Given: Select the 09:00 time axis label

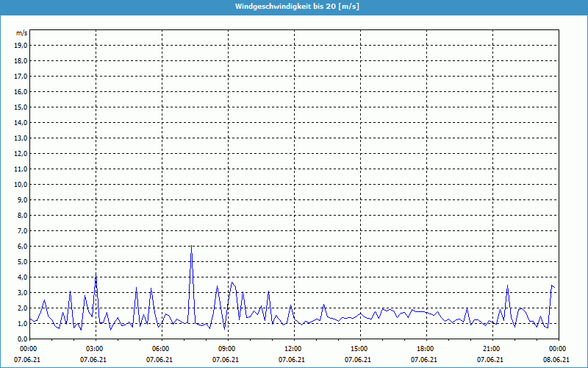Looking at the screenshot, I should click(x=226, y=348).
